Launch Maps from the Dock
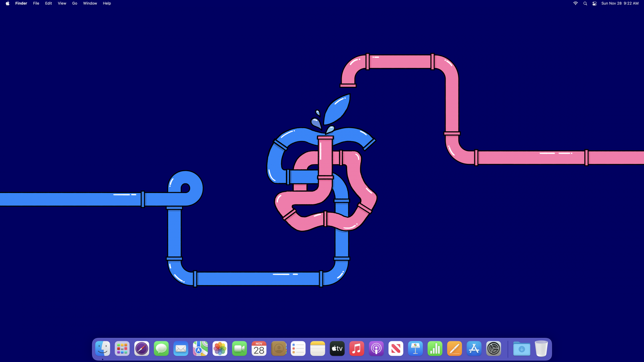Image resolution: width=644 pixels, height=362 pixels. pos(200,349)
